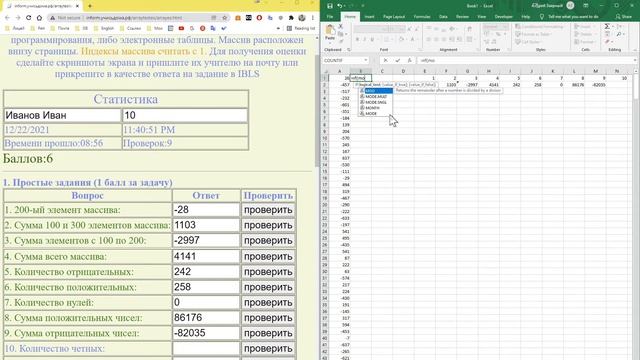Open the Cell Styles dropdown
Image resolution: width=640 pixels, height=360 pixels.
(528, 42)
